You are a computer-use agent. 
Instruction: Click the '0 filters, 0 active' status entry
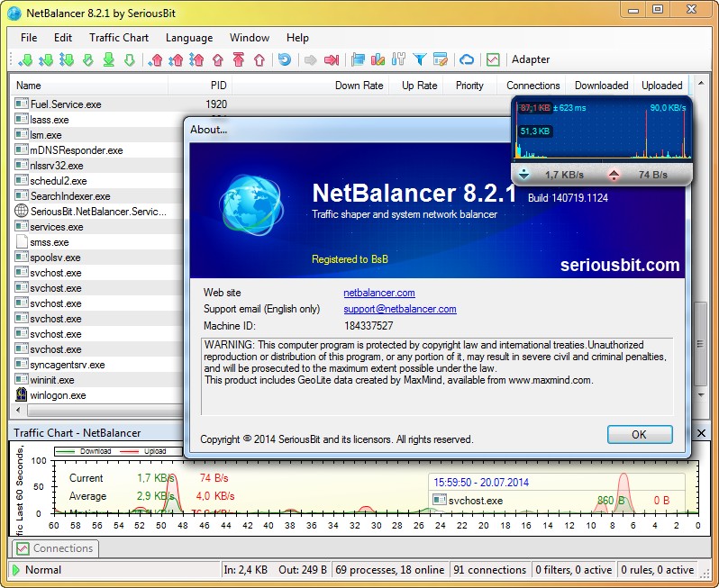[574, 570]
